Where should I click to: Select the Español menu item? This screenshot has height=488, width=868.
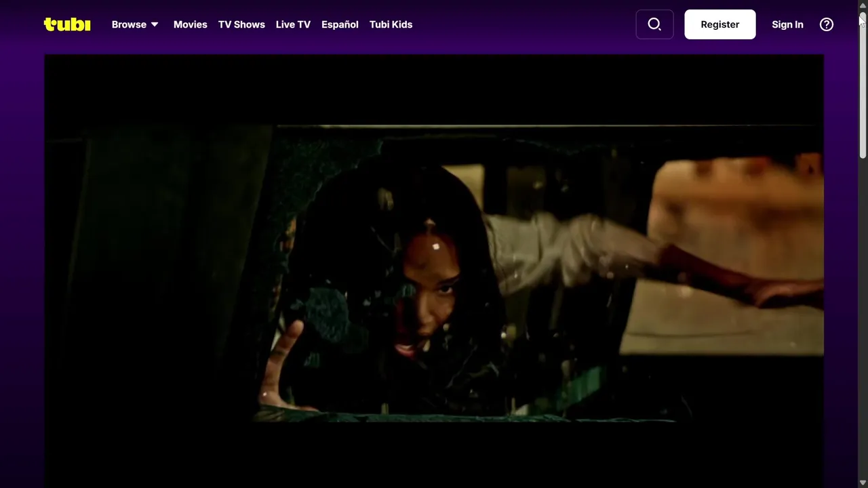point(340,24)
